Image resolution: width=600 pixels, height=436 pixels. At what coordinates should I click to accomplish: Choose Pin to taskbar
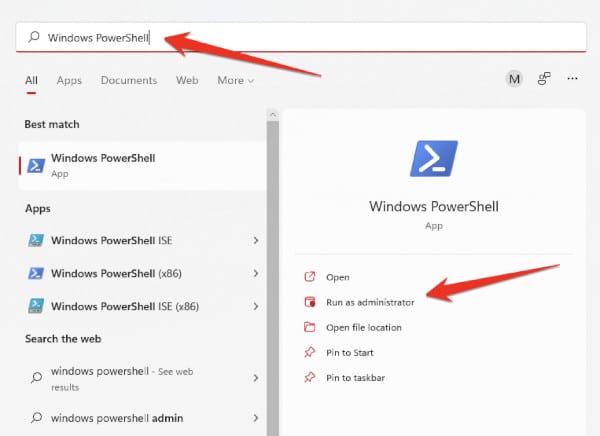355,378
